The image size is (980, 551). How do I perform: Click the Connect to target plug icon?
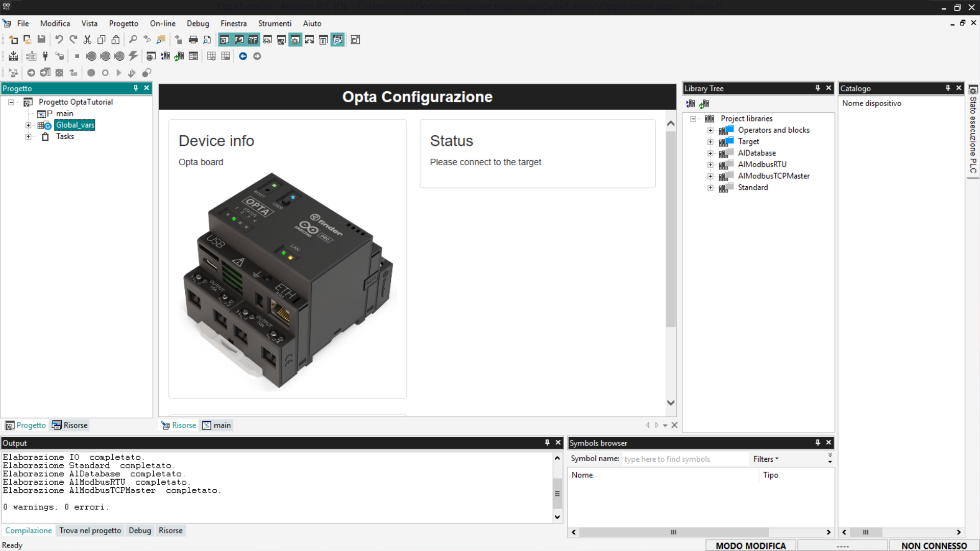45,56
